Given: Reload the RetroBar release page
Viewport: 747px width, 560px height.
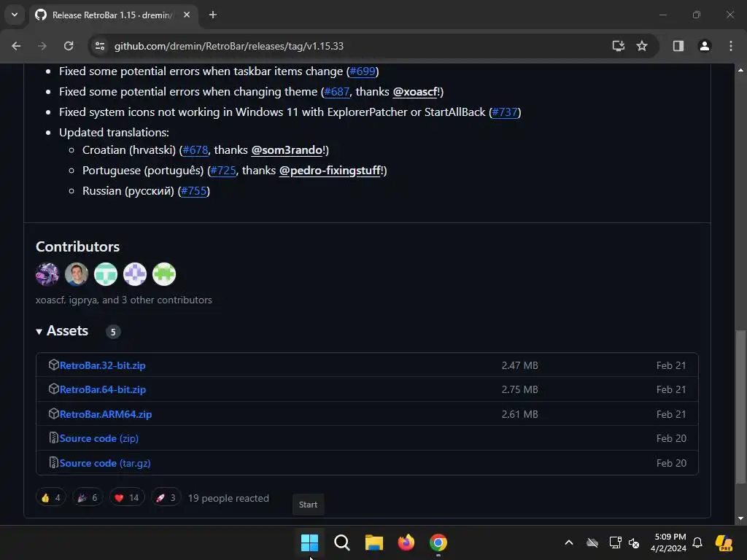Looking at the screenshot, I should [x=69, y=46].
